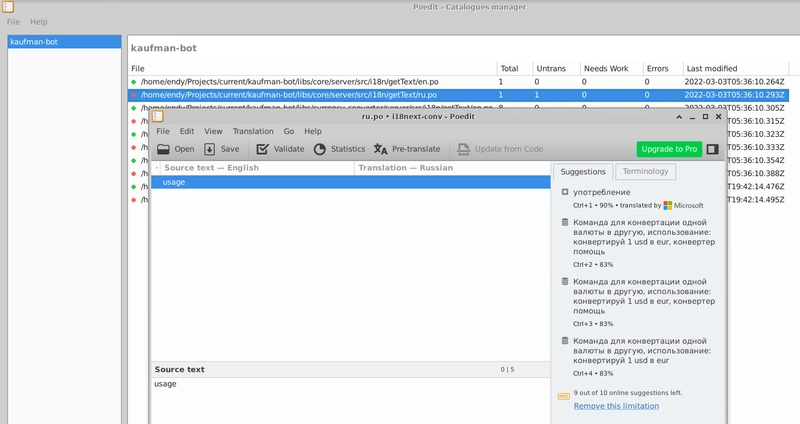Roll up the ru.po window titlebar arrow

(679, 117)
